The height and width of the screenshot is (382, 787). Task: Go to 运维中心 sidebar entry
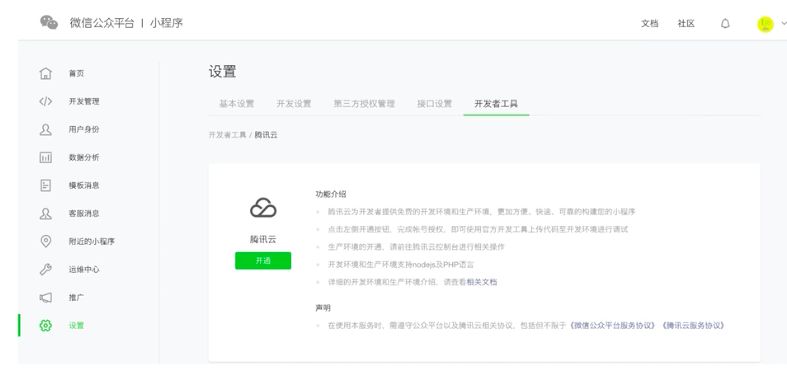(x=84, y=270)
